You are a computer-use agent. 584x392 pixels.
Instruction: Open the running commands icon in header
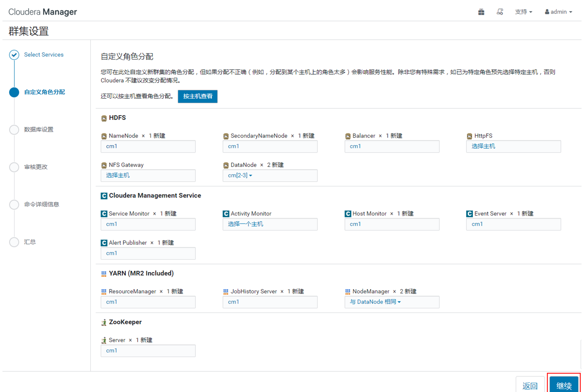(500, 12)
